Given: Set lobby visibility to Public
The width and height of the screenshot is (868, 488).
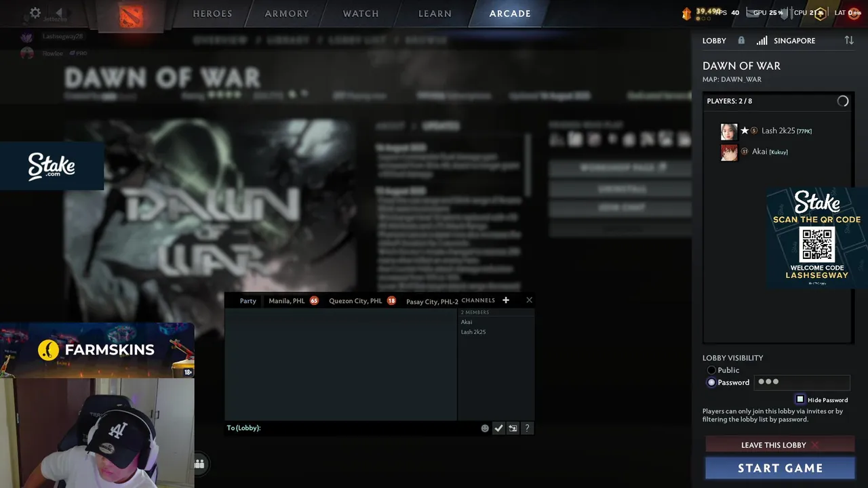Looking at the screenshot, I should [711, 370].
